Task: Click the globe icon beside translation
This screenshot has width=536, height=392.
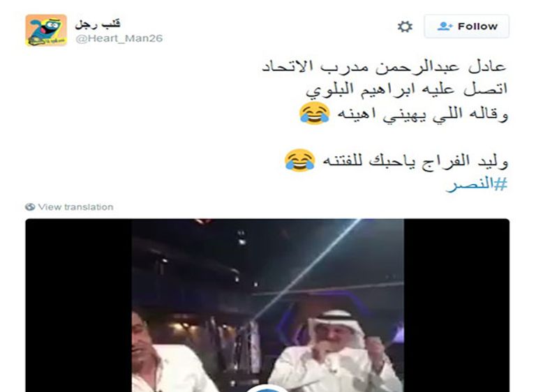Action: click(30, 206)
